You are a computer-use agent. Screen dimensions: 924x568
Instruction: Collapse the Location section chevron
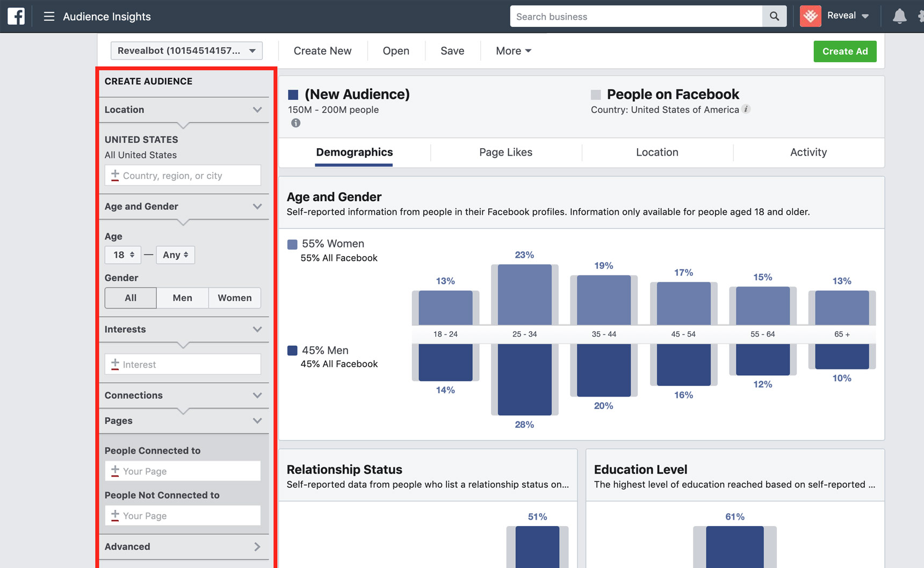257,110
